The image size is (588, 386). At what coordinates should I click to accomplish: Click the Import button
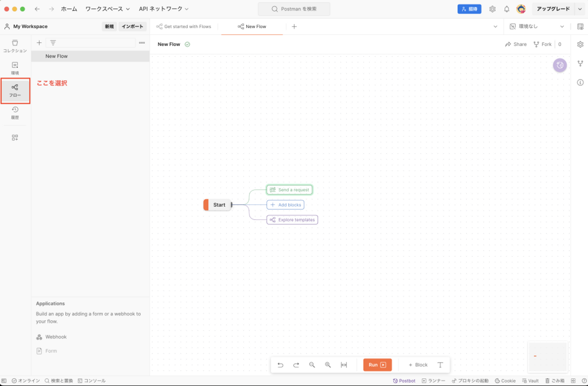(132, 27)
